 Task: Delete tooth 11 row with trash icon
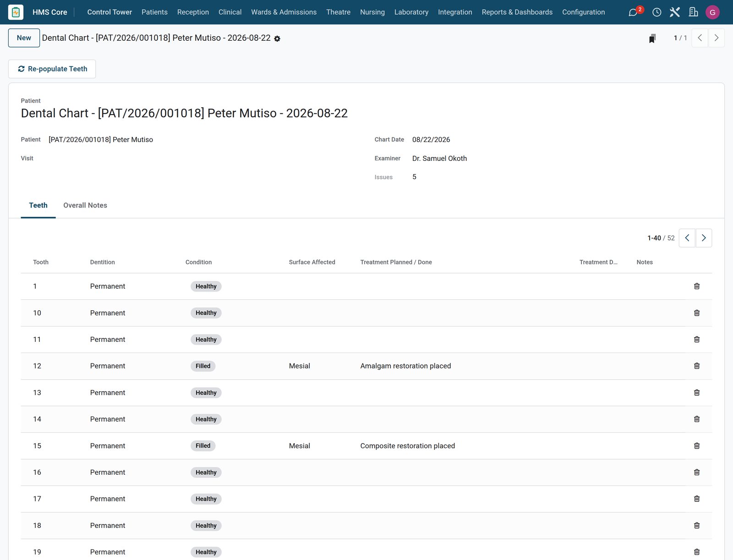coord(697,340)
